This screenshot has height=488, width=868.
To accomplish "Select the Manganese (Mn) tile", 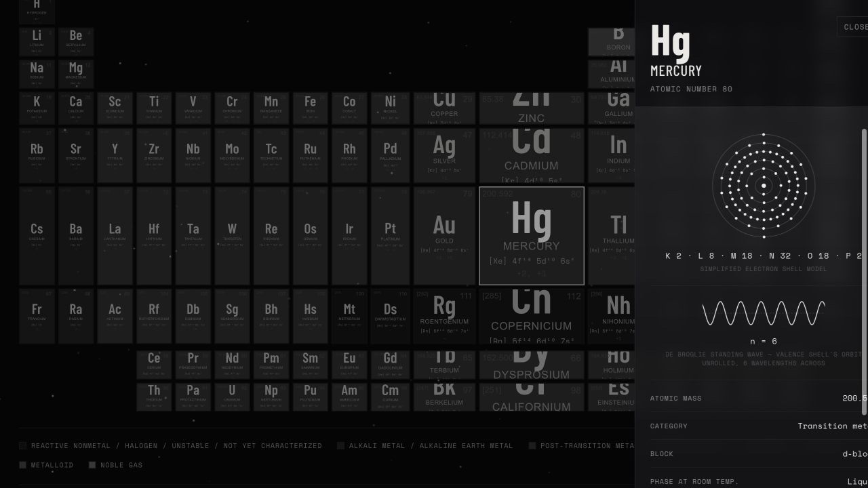I will pos(271,108).
